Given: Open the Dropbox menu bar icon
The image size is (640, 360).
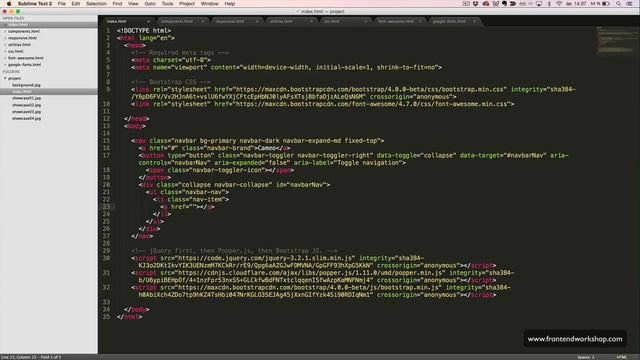Looking at the screenshot, I should point(475,4).
